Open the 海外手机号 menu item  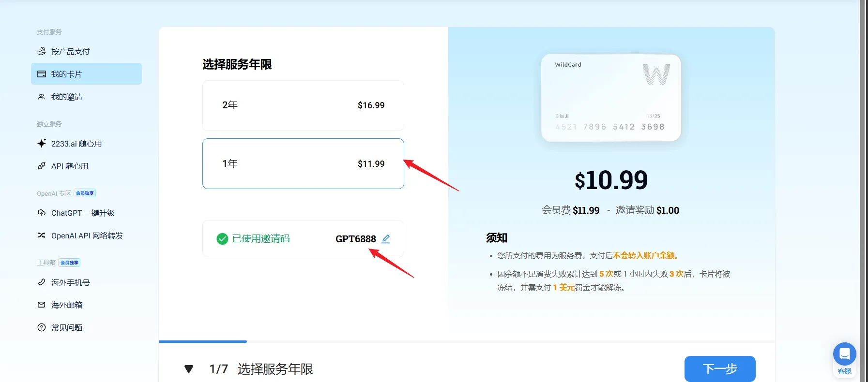tap(71, 282)
